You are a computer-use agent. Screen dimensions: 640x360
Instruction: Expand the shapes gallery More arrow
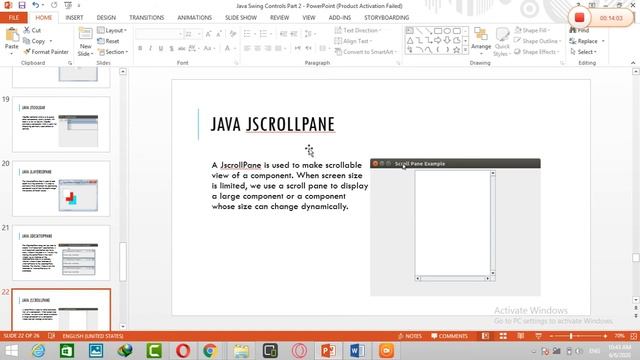pos(465,50)
